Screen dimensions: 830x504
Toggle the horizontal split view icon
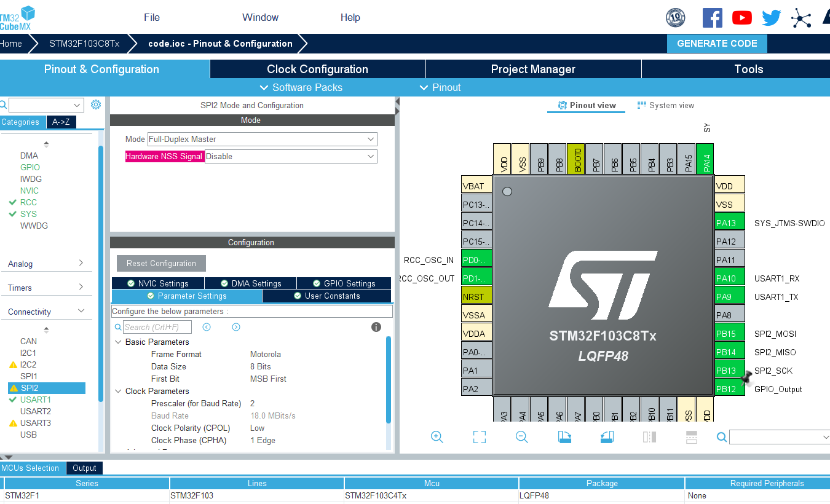691,437
